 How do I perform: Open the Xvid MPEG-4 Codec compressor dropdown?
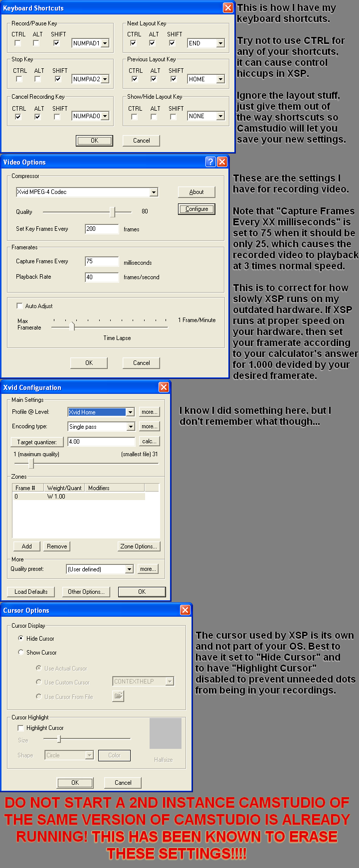pyautogui.click(x=154, y=192)
